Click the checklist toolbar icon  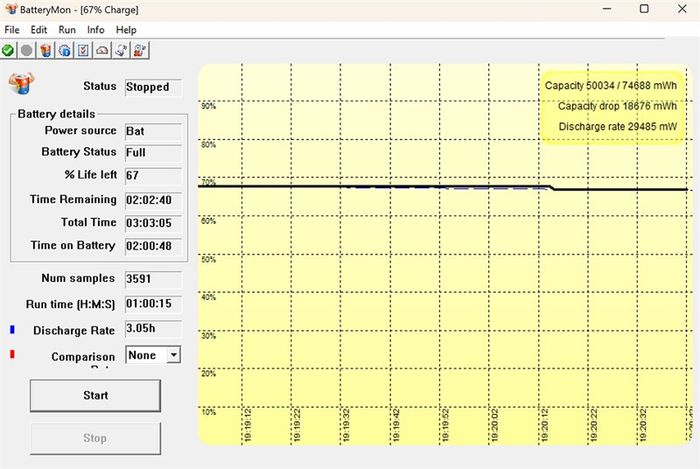point(83,50)
